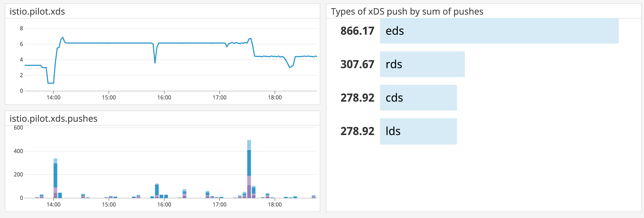Image resolution: width=644 pixels, height=218 pixels.
Task: Click the 307.67 value next to rds
Action: coord(357,64)
